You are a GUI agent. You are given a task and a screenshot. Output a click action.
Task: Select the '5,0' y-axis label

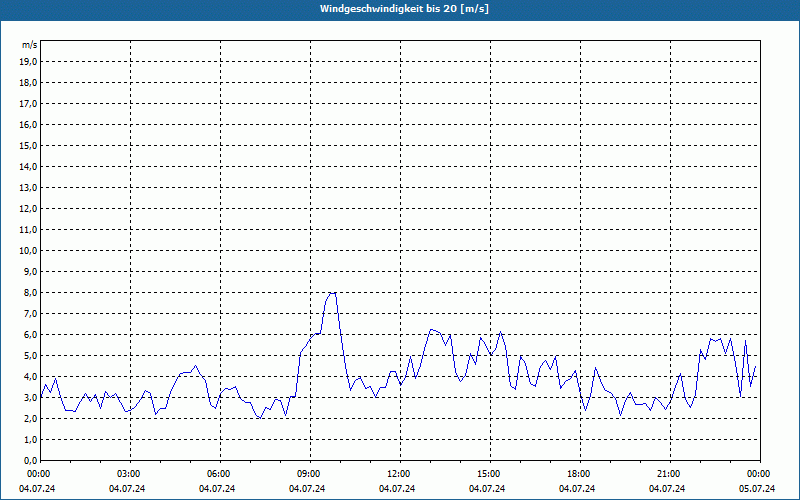[x=31, y=355]
